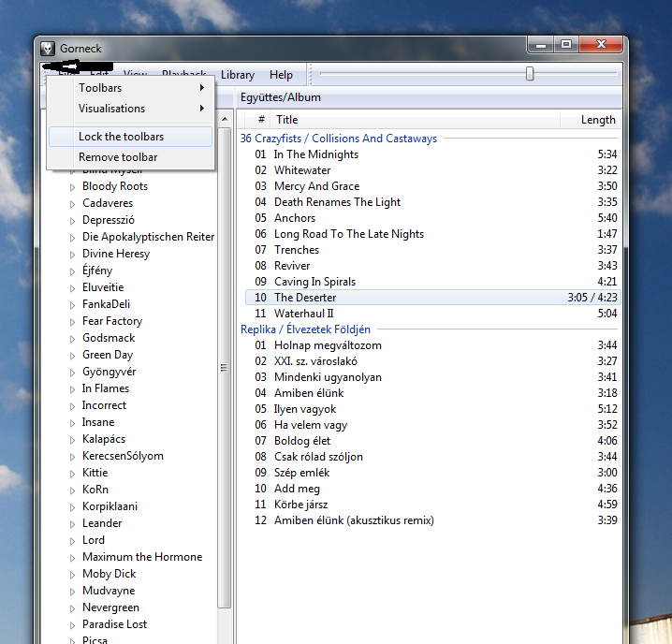Select track Caving In Spirals
The height and width of the screenshot is (644, 672).
tap(432, 282)
